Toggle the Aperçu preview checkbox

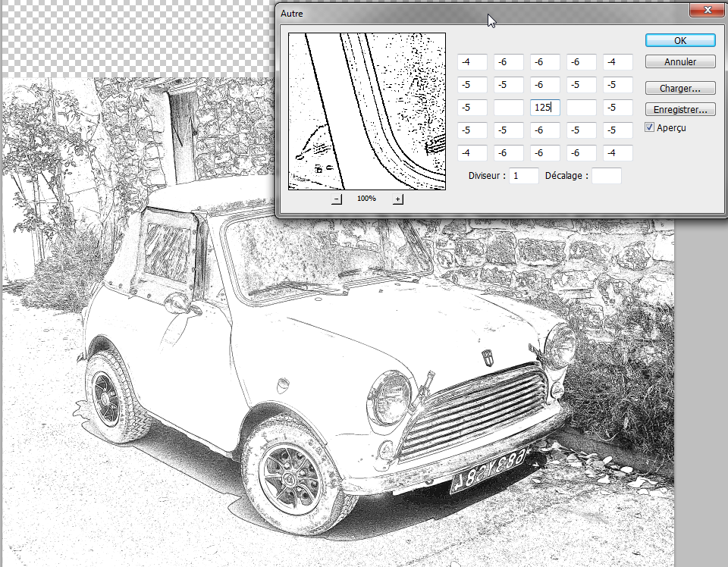650,127
